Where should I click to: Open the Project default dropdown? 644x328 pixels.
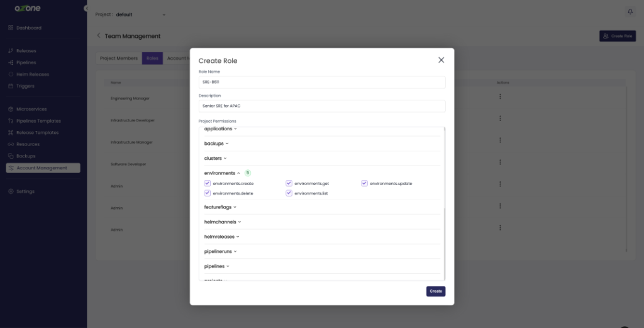coord(141,14)
